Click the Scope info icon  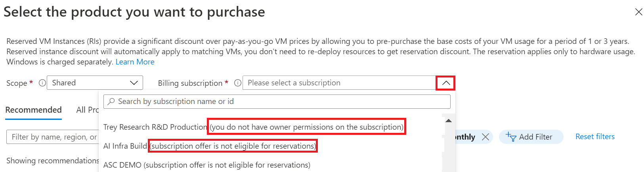coord(42,83)
